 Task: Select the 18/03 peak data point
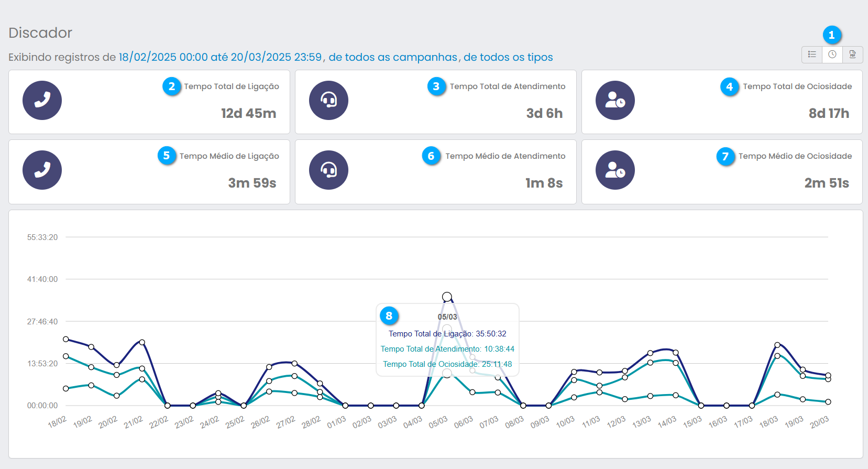coord(777,345)
